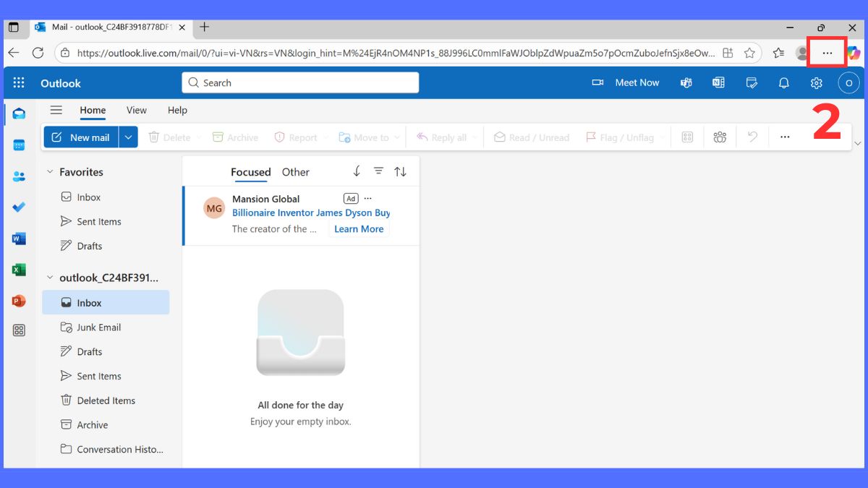Open ellipsis on Mansion Global ad
The width and height of the screenshot is (868, 488).
[368, 198]
